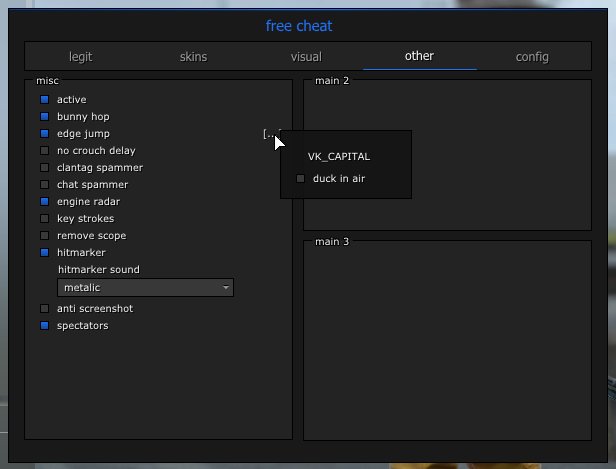Toggle the edge jump checkbox
Screen dimensions: 616x469
(44, 134)
